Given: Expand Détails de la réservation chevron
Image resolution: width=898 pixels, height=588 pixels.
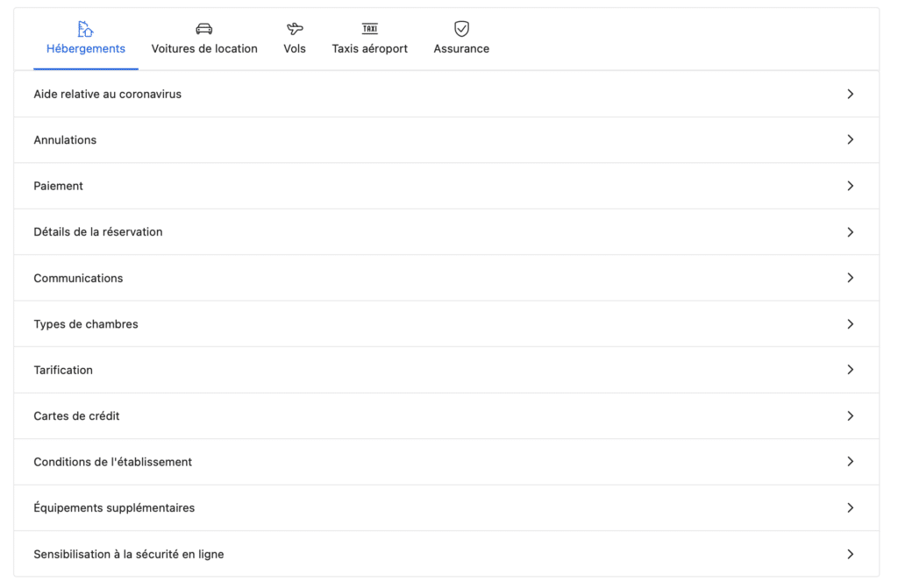Looking at the screenshot, I should click(850, 232).
